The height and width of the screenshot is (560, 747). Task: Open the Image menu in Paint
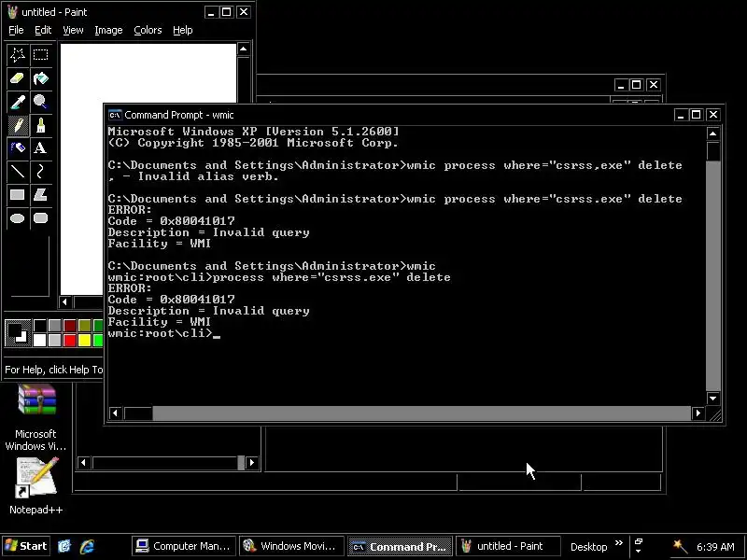click(108, 30)
